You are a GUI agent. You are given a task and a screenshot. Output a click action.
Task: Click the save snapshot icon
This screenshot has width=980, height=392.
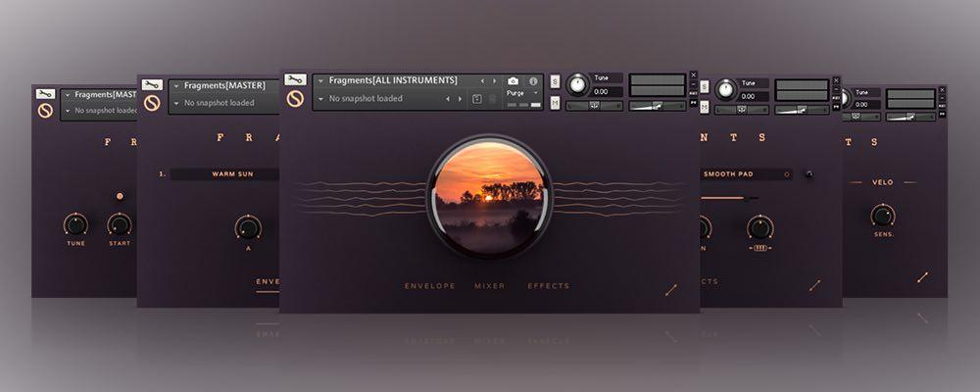(x=477, y=99)
